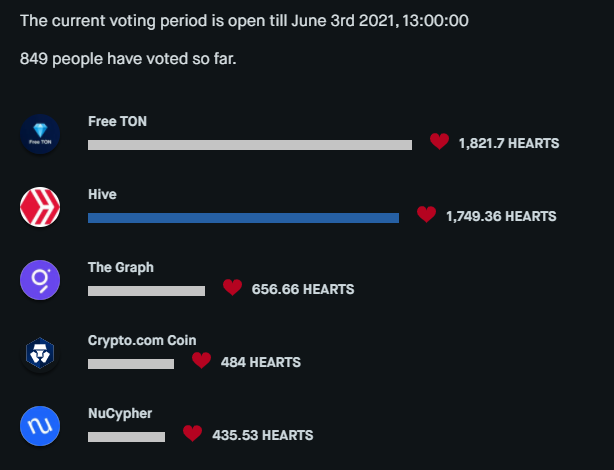The image size is (614, 470).
Task: Tap the NuCypher heart icon
Action: click(x=192, y=434)
